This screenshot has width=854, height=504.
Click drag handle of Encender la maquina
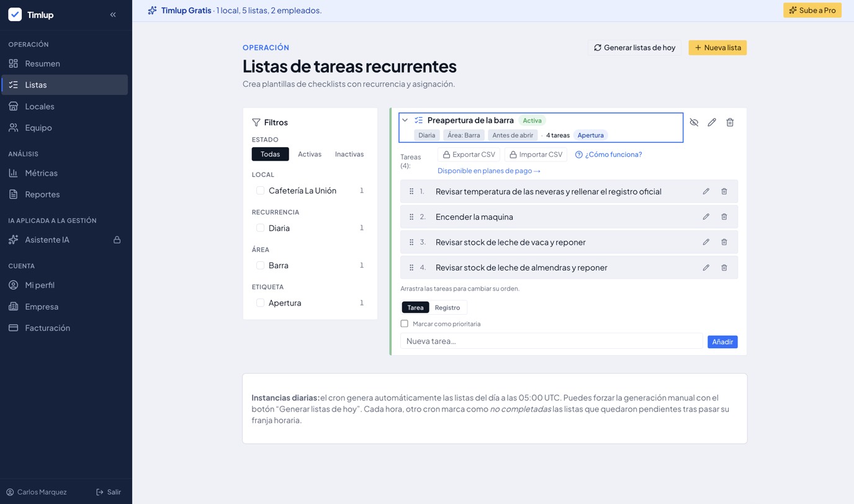pyautogui.click(x=411, y=217)
